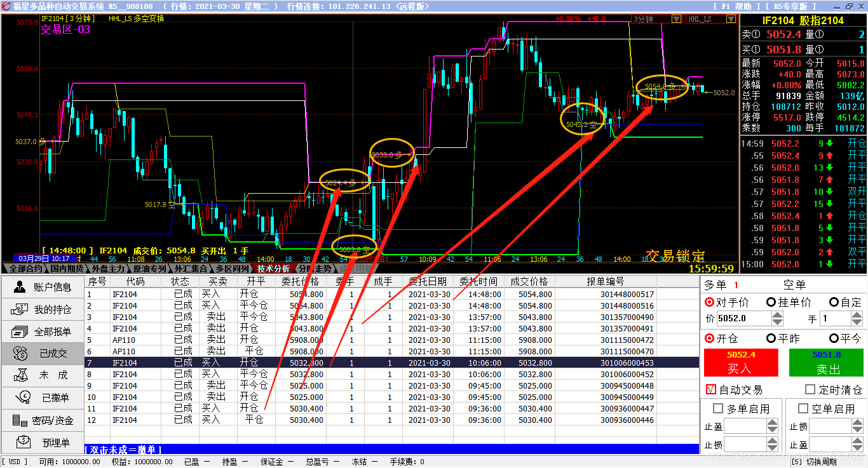Viewport: 868px width, 468px height.
Task: Adjust 多单 止损 stepper arrows
Action: [x=772, y=445]
